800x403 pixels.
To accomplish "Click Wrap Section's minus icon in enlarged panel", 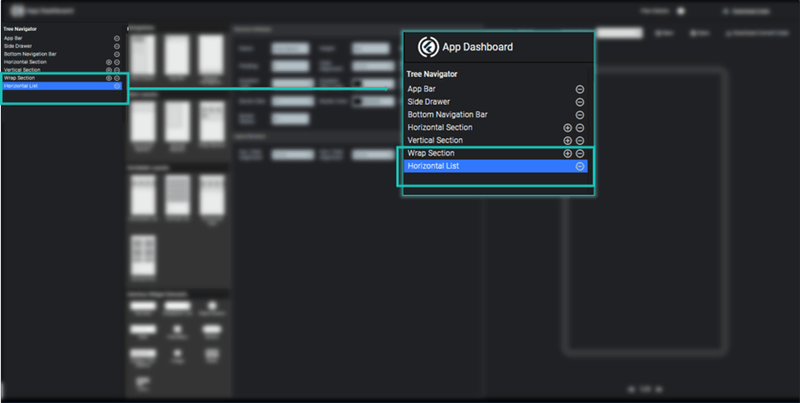I will coord(580,154).
